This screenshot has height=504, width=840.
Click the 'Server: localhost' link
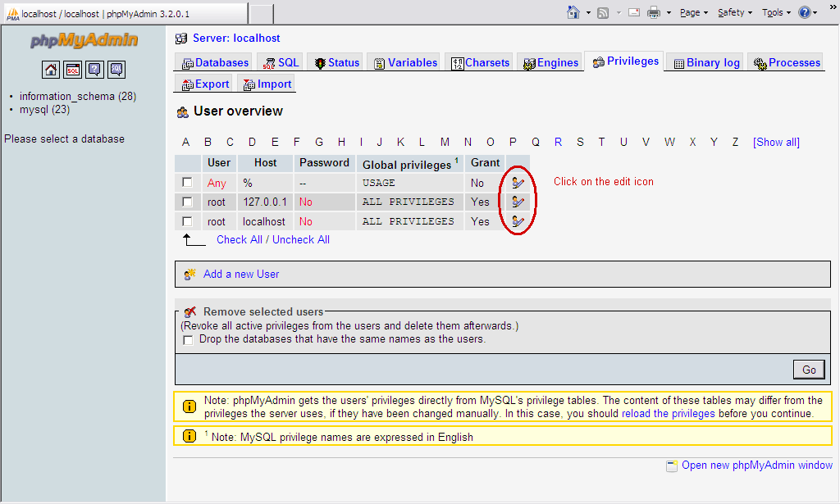click(236, 38)
